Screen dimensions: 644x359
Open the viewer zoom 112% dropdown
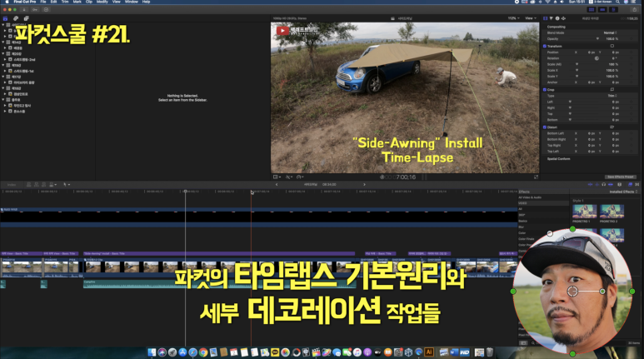(513, 18)
